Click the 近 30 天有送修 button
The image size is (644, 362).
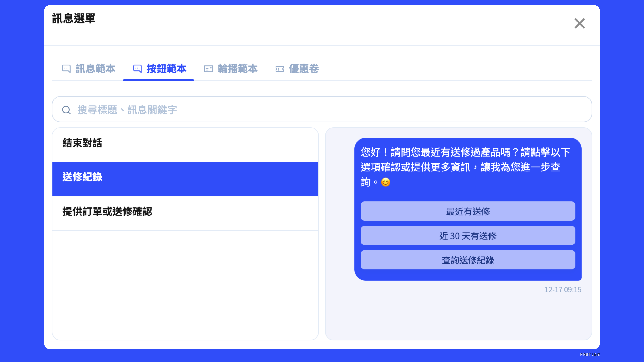(468, 235)
